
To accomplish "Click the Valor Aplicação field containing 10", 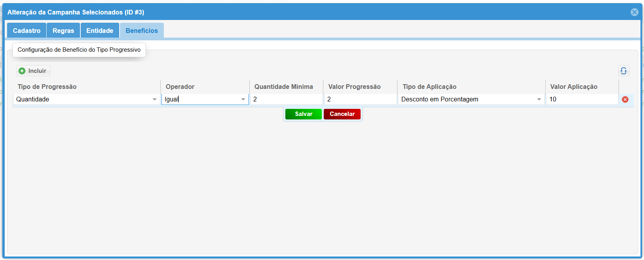I will (x=582, y=99).
